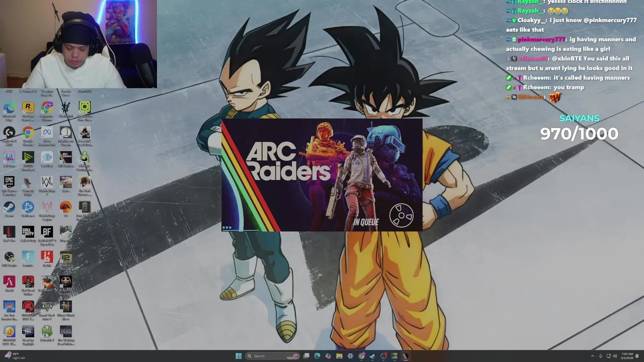Launch the Fortnite desktop shortcut
Image resolution: width=644 pixels, height=362 pixels.
click(x=28, y=259)
